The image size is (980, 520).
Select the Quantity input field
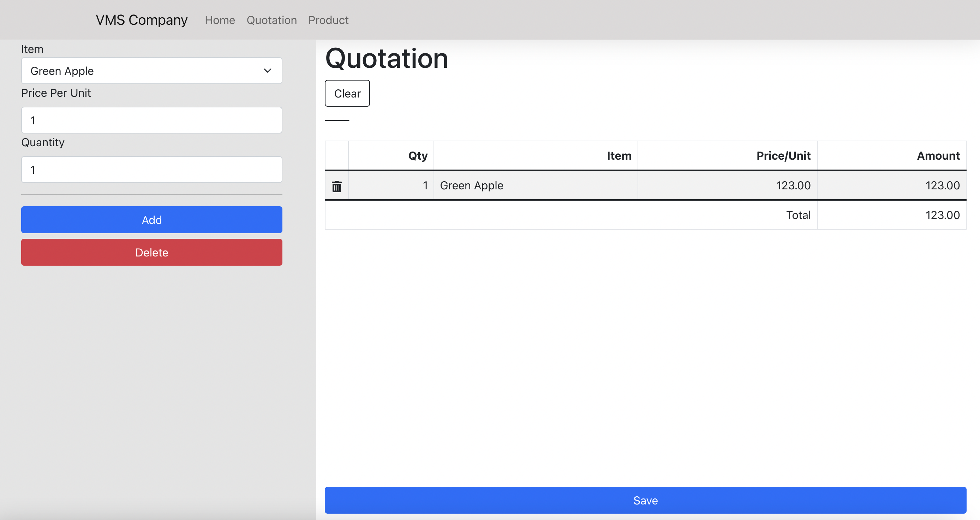[x=151, y=170]
